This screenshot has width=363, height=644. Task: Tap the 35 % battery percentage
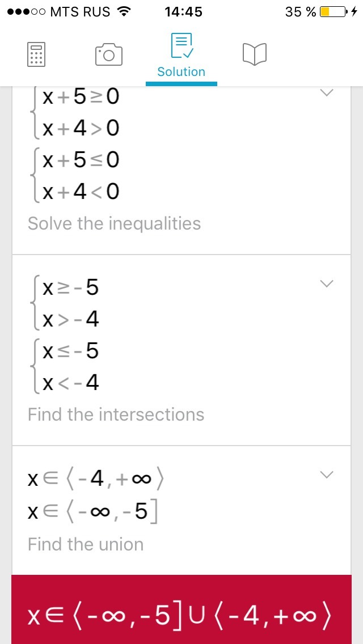pyautogui.click(x=301, y=11)
